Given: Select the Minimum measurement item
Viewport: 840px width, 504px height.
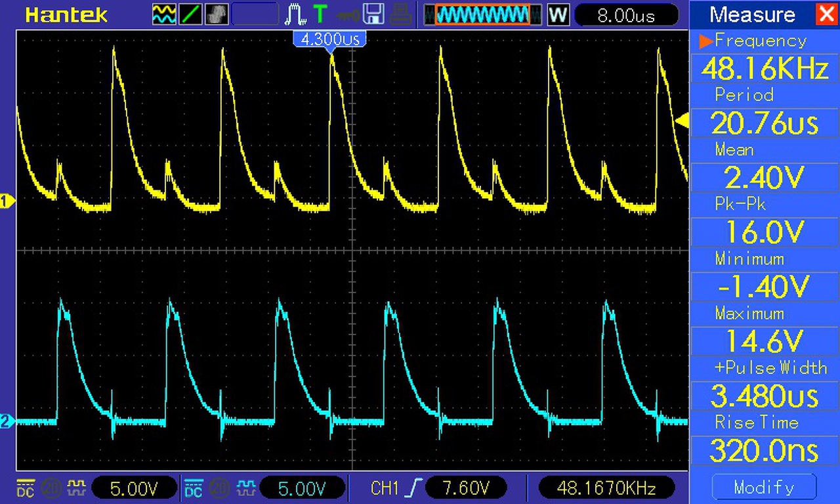Looking at the screenshot, I should 749,259.
